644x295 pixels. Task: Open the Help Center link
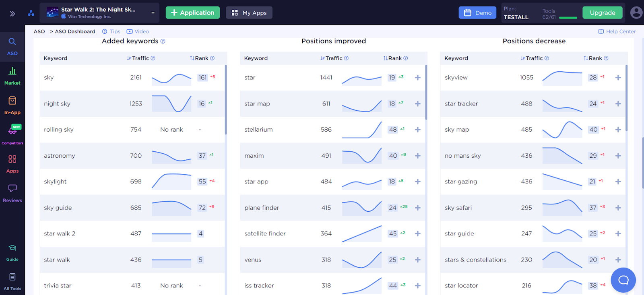[x=617, y=31]
